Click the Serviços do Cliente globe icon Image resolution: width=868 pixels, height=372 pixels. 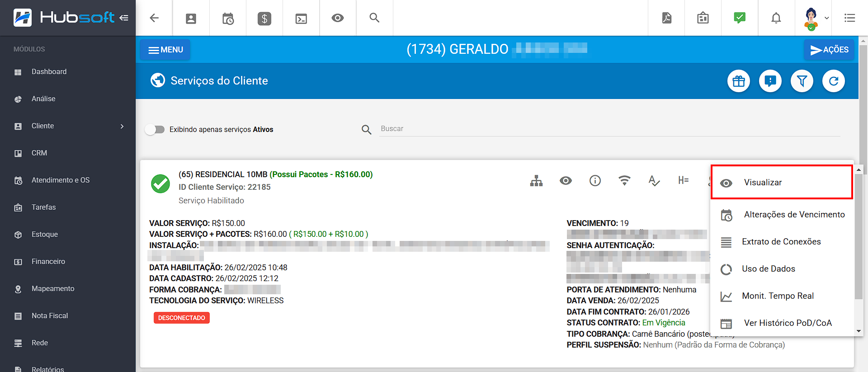click(158, 80)
